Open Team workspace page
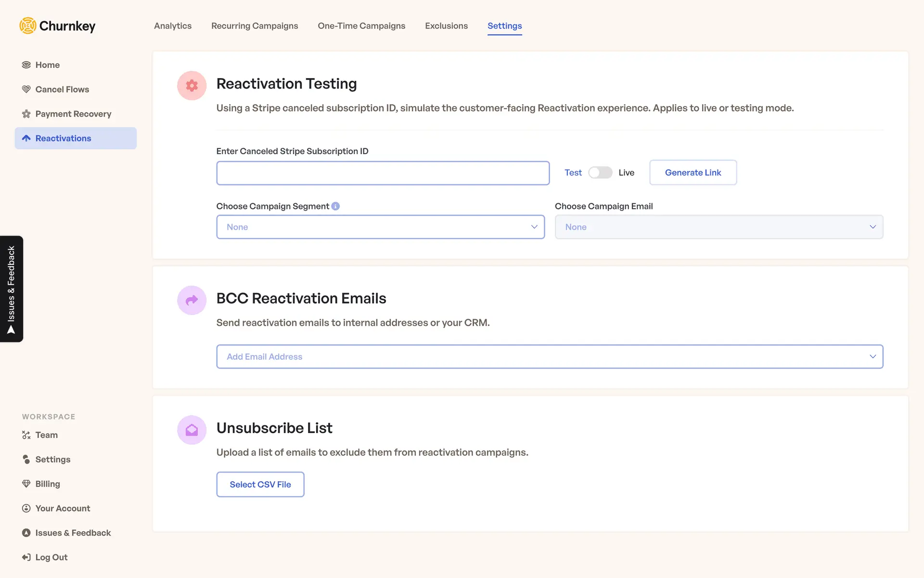Screen dimensions: 924x578 [x=46, y=435]
